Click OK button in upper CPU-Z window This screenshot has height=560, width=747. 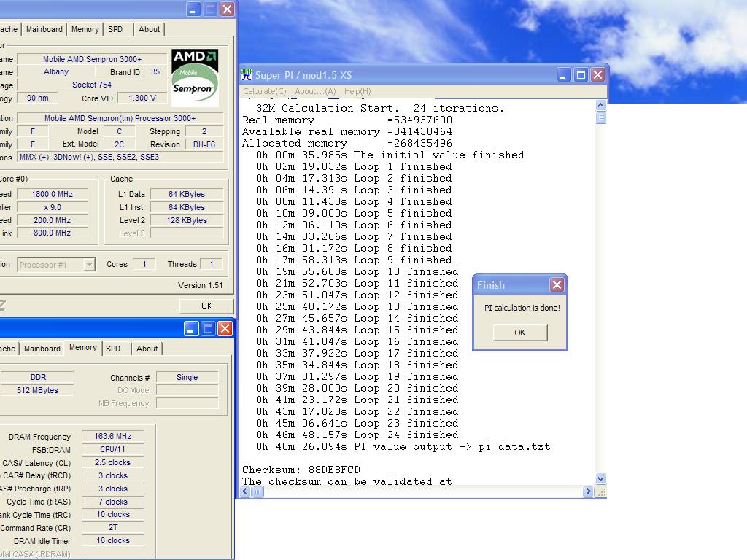(x=206, y=306)
